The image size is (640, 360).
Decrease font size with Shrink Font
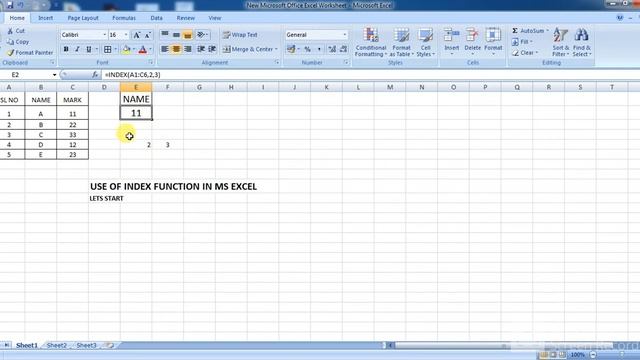[x=148, y=35]
